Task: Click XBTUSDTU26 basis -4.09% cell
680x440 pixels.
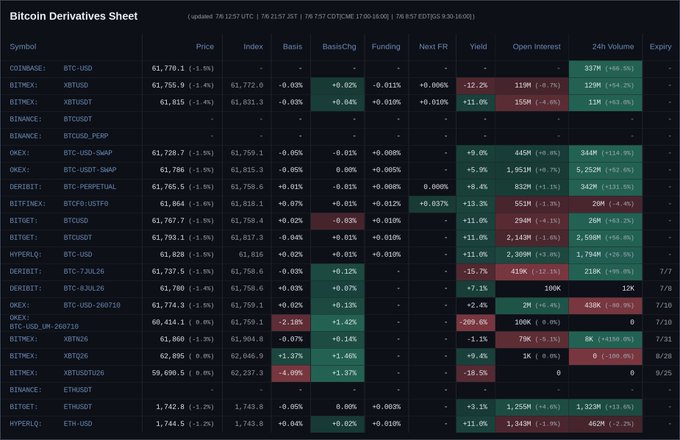Action: tap(291, 373)
